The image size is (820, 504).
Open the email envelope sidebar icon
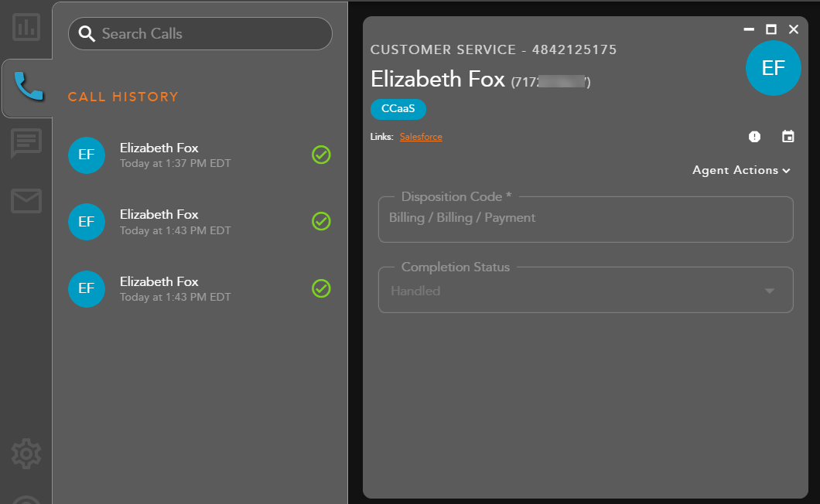26,201
